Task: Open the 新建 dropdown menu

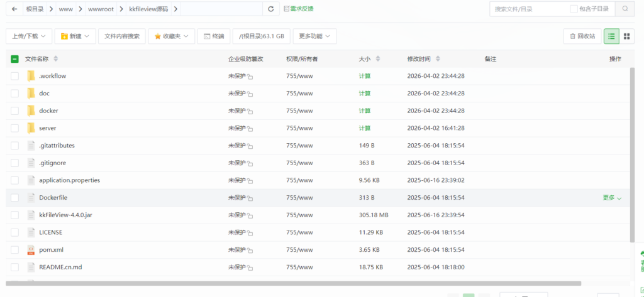Action: pos(75,36)
